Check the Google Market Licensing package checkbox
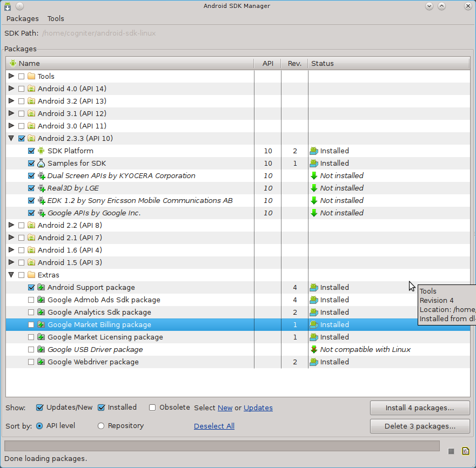 [31, 337]
